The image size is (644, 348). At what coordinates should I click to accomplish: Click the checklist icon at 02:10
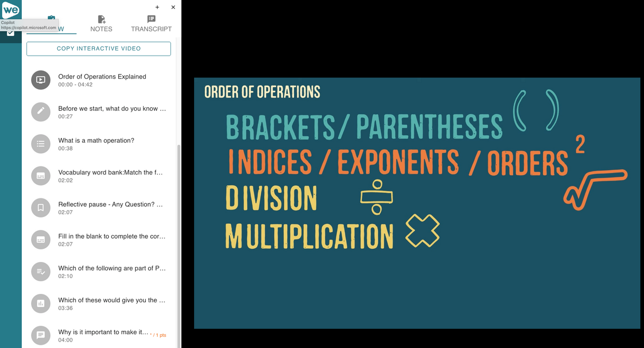pyautogui.click(x=41, y=272)
